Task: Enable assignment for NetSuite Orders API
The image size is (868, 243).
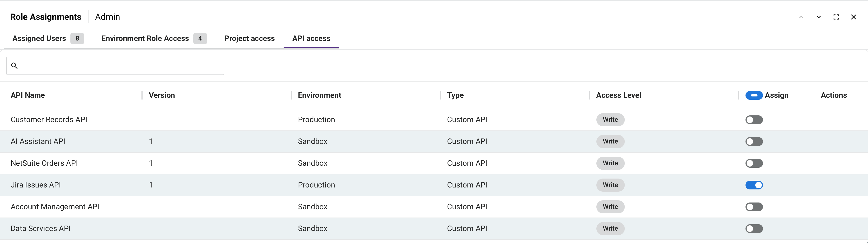Action: 754,163
